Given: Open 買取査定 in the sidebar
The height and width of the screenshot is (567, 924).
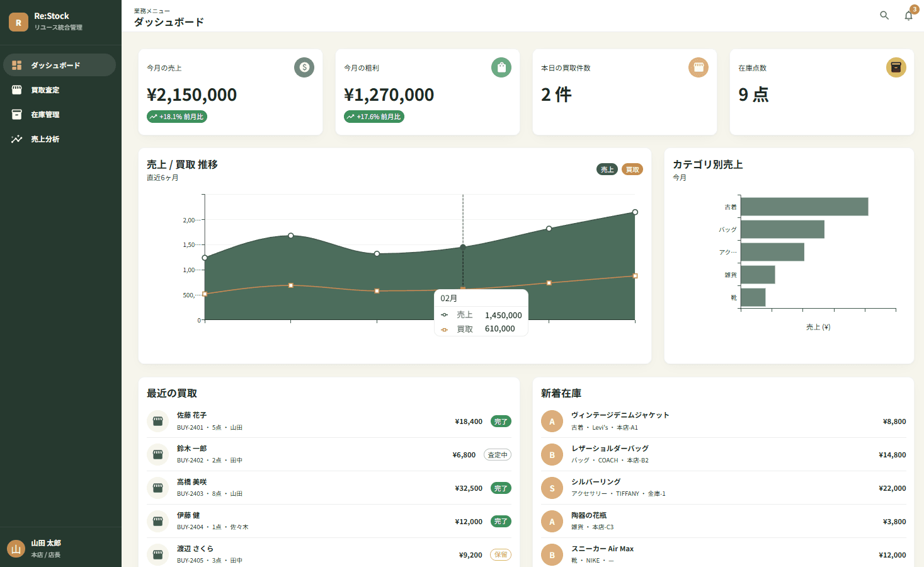Looking at the screenshot, I should click(x=60, y=90).
